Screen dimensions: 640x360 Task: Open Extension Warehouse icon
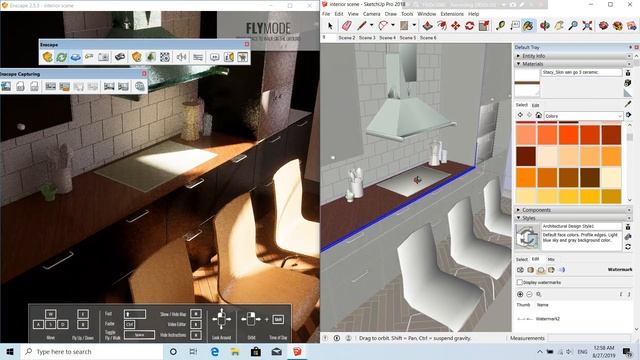point(618,26)
